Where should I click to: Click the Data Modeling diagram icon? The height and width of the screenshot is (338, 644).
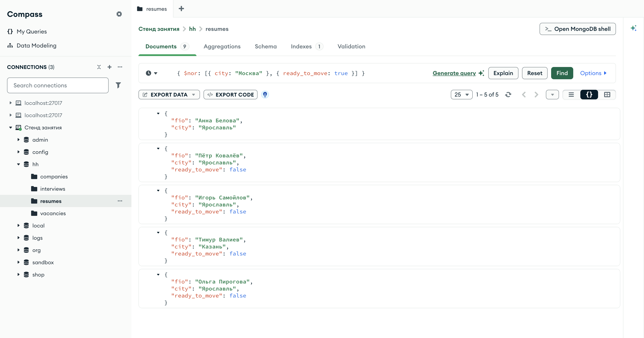[x=10, y=46]
